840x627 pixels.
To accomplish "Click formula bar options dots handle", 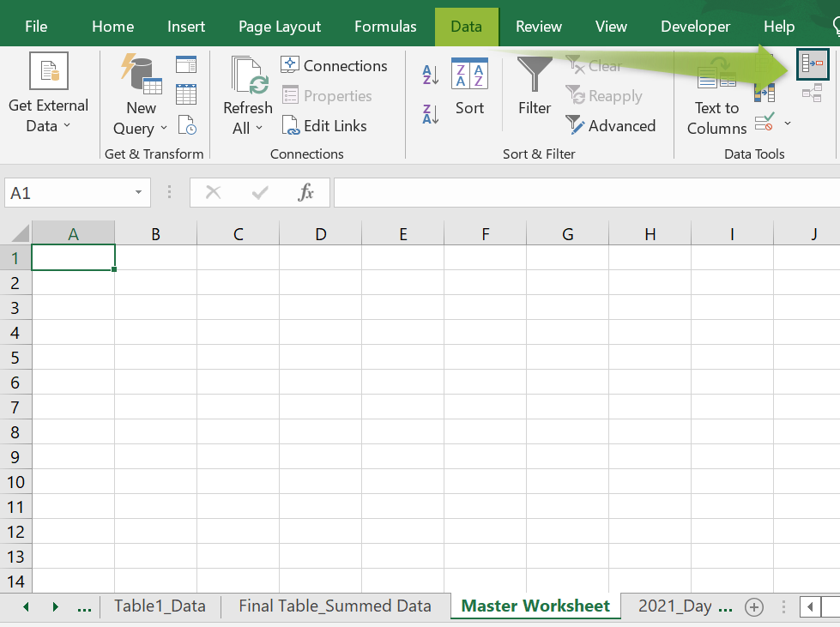I will click(169, 192).
